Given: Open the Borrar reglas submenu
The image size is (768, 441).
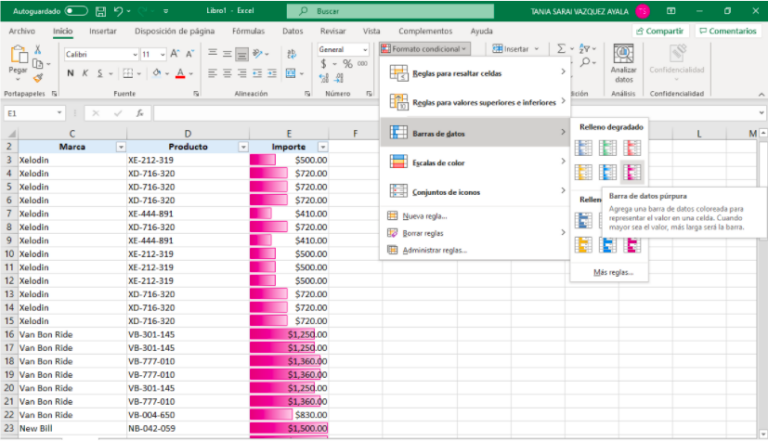Looking at the screenshot, I should (475, 233).
